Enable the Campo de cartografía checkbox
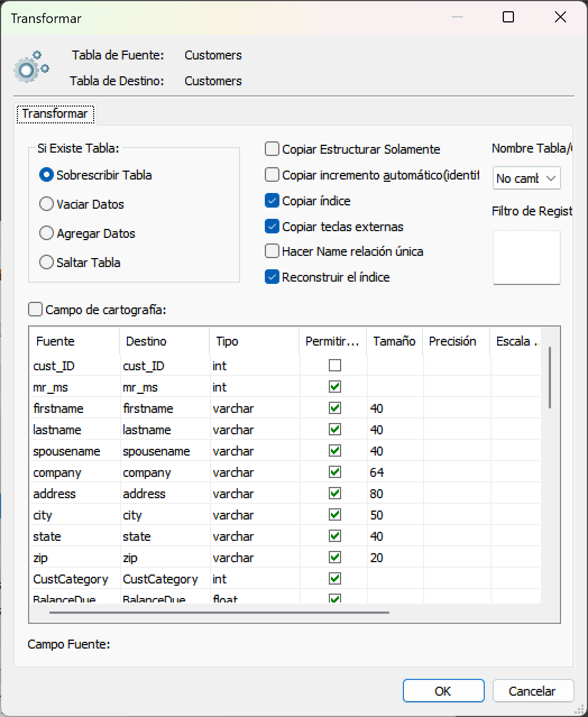 pos(35,310)
